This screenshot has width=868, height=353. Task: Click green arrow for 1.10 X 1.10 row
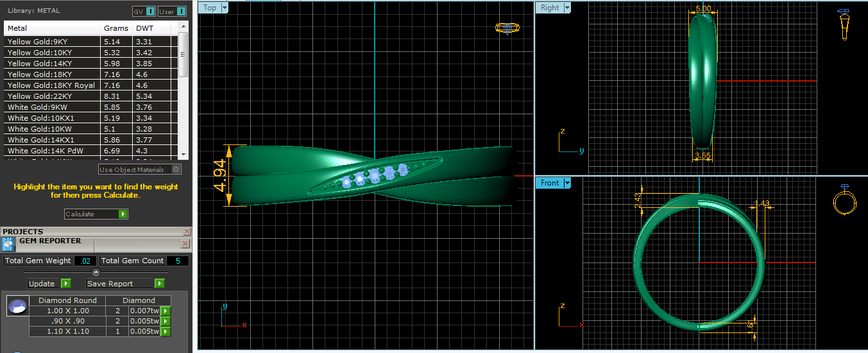coord(166,331)
